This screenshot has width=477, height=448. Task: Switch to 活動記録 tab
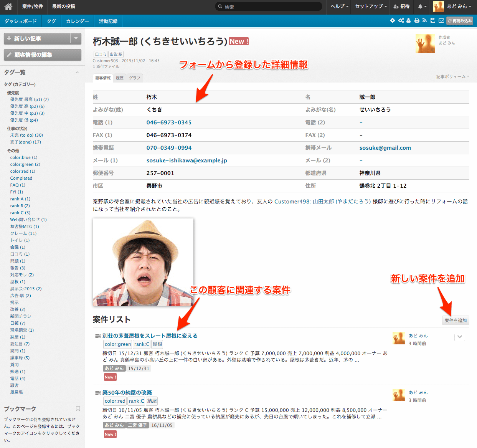(x=108, y=21)
